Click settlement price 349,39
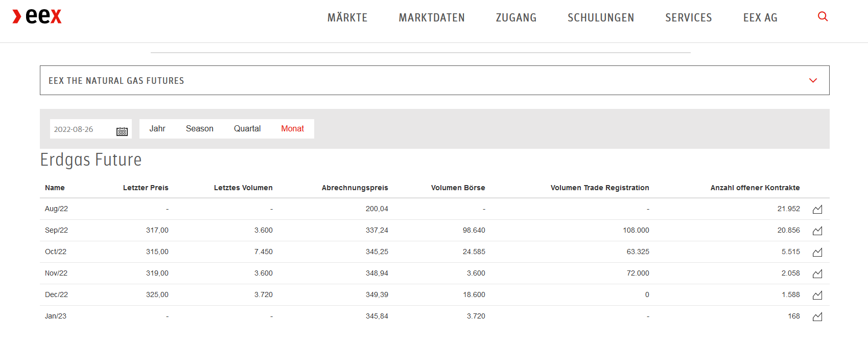Image resolution: width=868 pixels, height=363 pixels. coord(377,294)
